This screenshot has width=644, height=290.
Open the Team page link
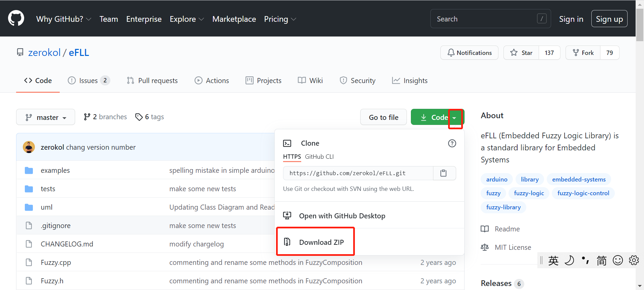pos(109,19)
